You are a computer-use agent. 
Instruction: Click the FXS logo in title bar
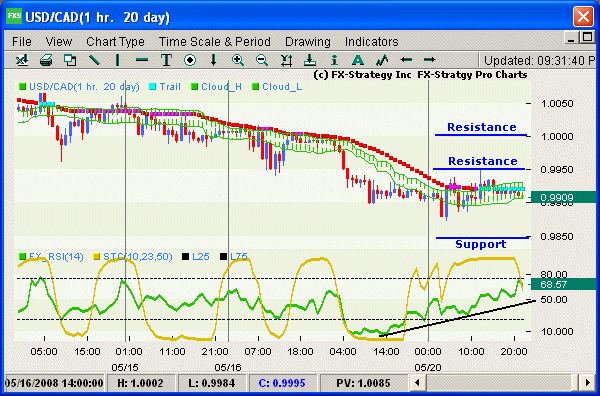14,16
